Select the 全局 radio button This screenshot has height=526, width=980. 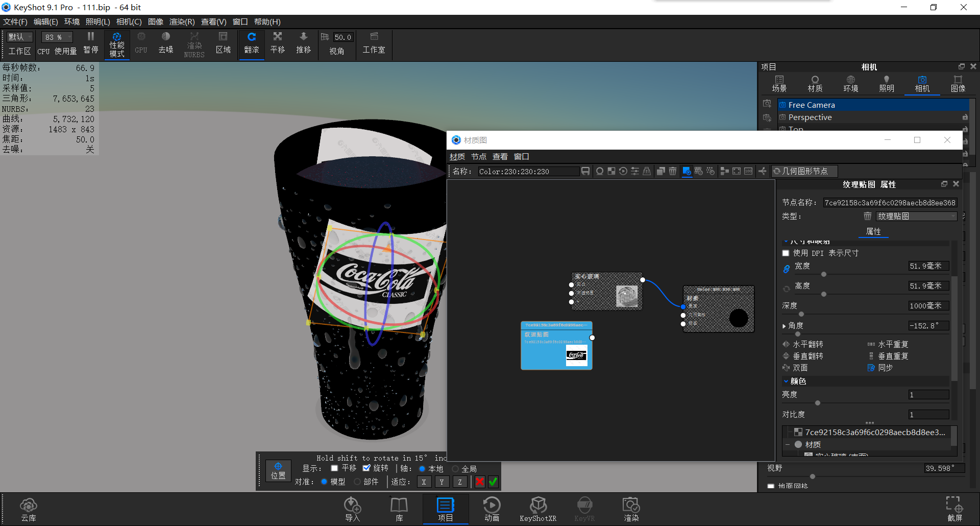click(455, 468)
